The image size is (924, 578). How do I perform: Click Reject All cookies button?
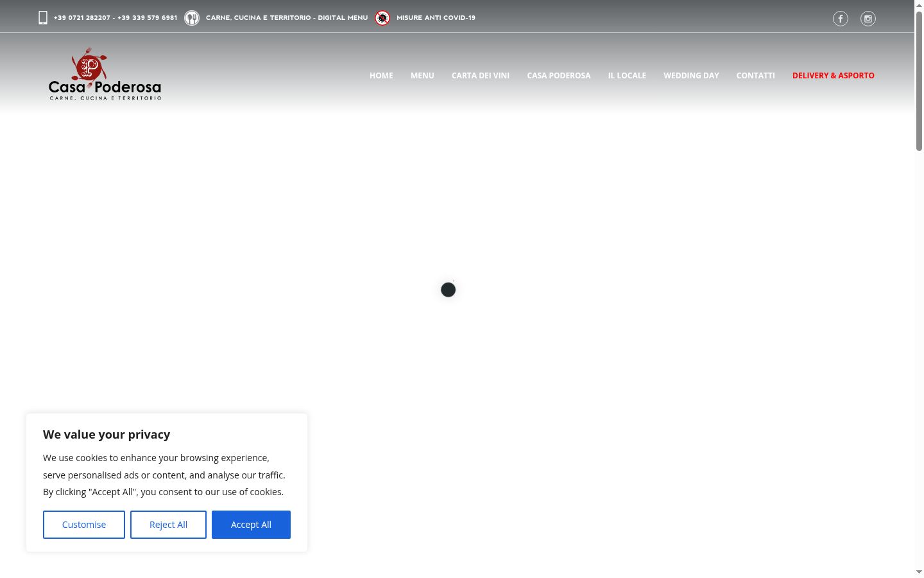pos(168,525)
